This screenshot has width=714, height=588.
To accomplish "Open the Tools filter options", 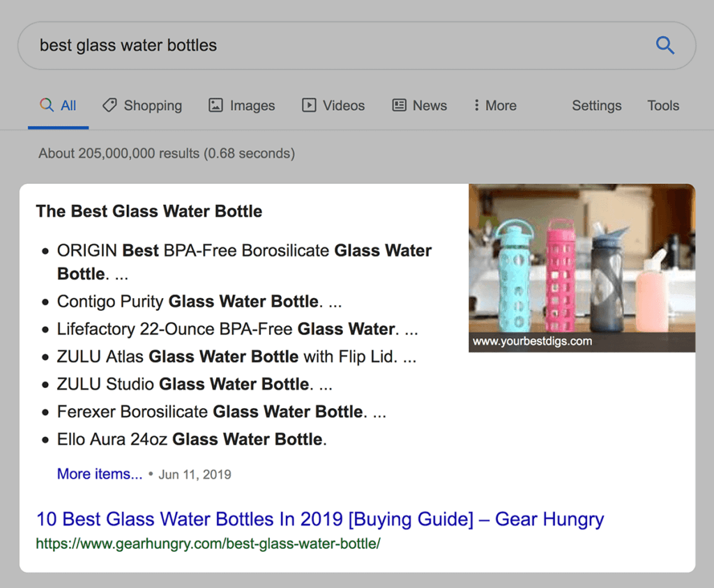I will (x=662, y=105).
